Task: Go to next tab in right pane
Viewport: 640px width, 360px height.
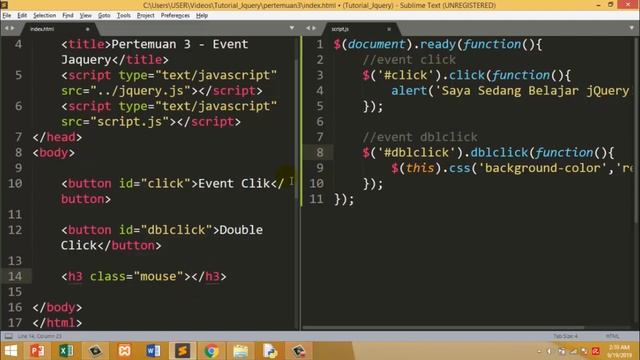Action: click(314, 28)
